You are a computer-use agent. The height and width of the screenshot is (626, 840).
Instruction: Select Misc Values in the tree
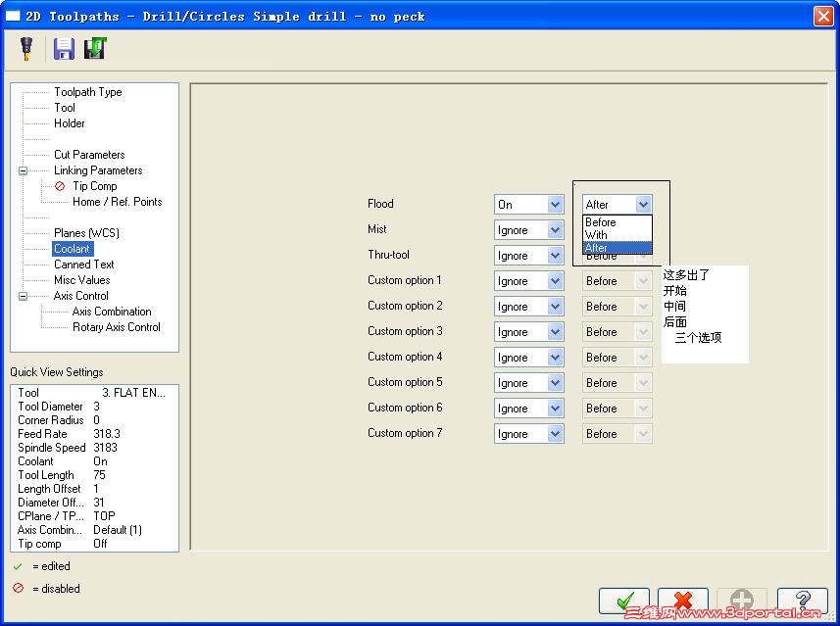pyautogui.click(x=82, y=280)
